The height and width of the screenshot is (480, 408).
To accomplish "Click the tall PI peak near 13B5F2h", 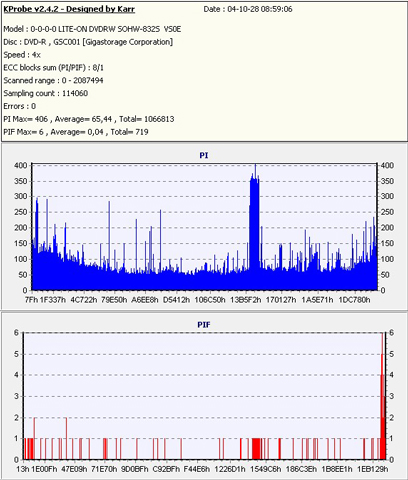I will (x=255, y=227).
